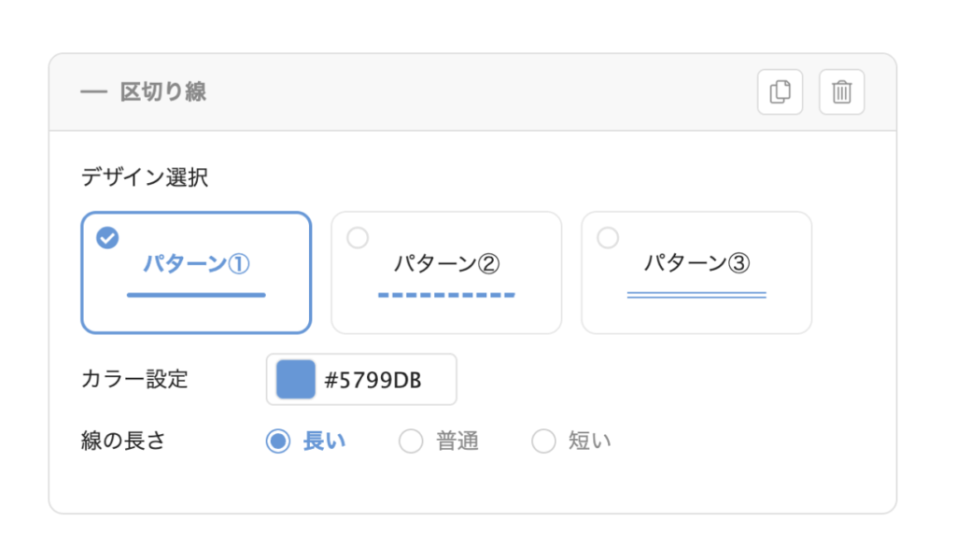Click the blue checkmark on パターン①
This screenshot has height=560, width=956.
click(x=107, y=238)
